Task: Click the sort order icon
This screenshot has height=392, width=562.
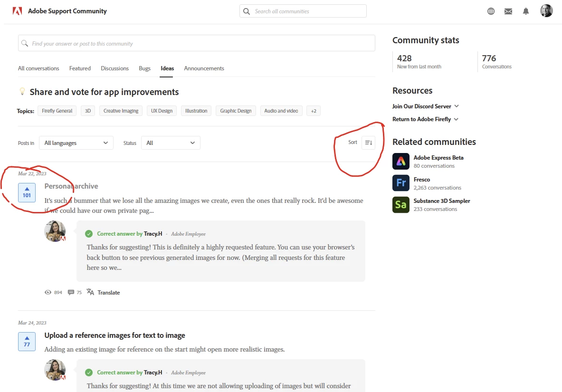Action: pos(369,143)
